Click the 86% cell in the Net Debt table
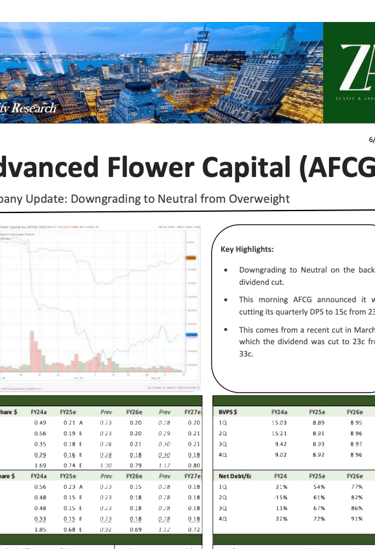375x549 pixels. (357, 508)
